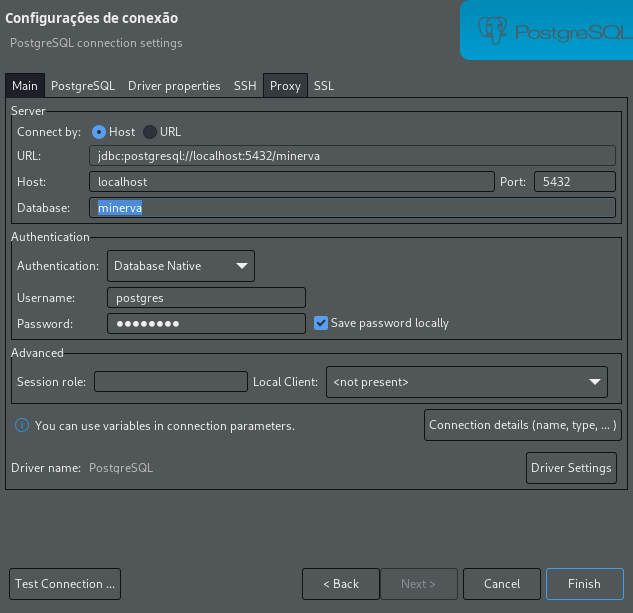Click the PostgreSQL driver name text
633x613 pixels.
121,468
